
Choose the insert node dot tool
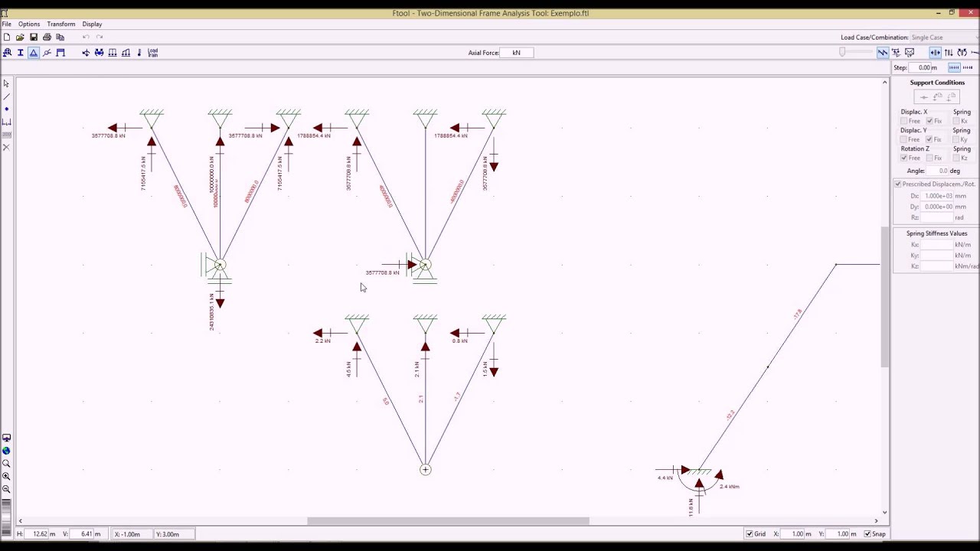6,109
